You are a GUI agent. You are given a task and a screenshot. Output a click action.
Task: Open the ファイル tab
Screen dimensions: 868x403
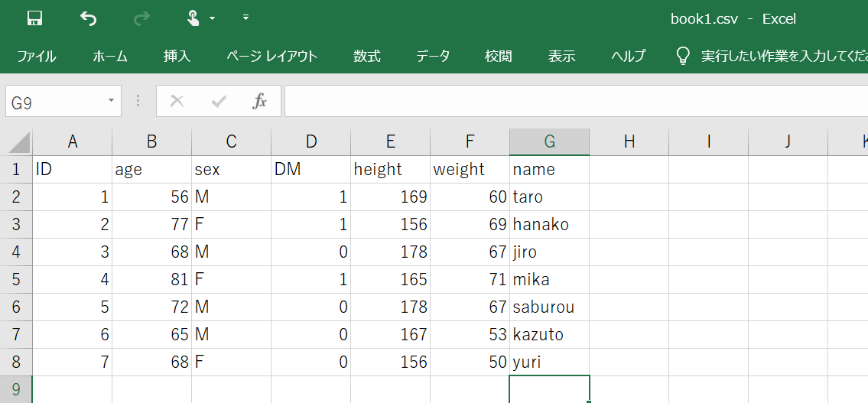[x=36, y=56]
